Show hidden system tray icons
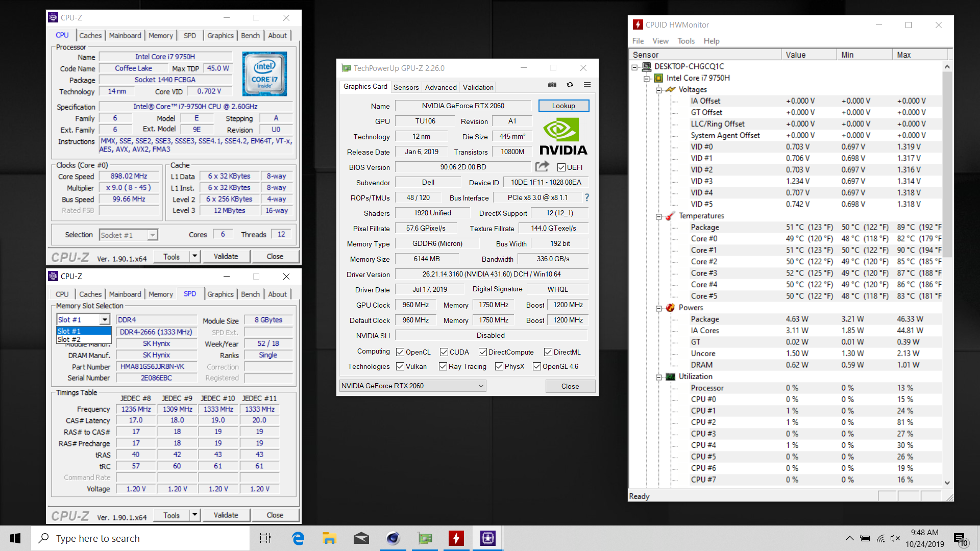 [x=849, y=538]
